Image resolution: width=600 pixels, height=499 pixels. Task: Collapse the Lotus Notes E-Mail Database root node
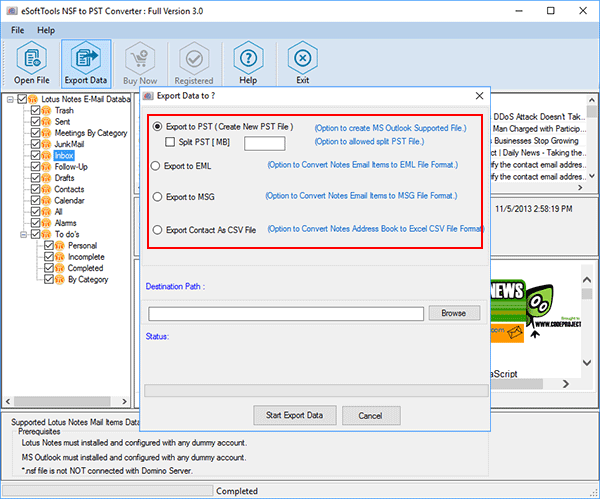click(x=10, y=99)
